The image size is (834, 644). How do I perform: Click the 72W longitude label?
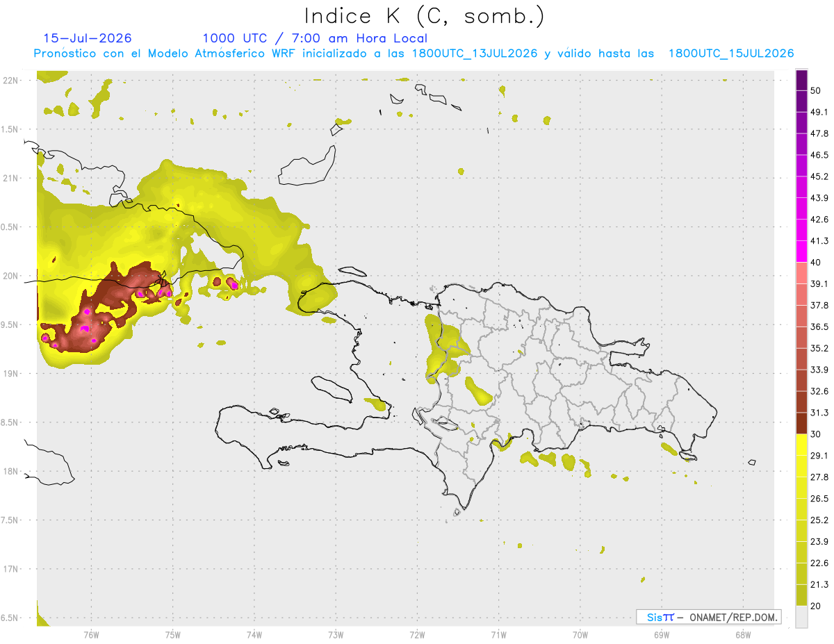417,635
